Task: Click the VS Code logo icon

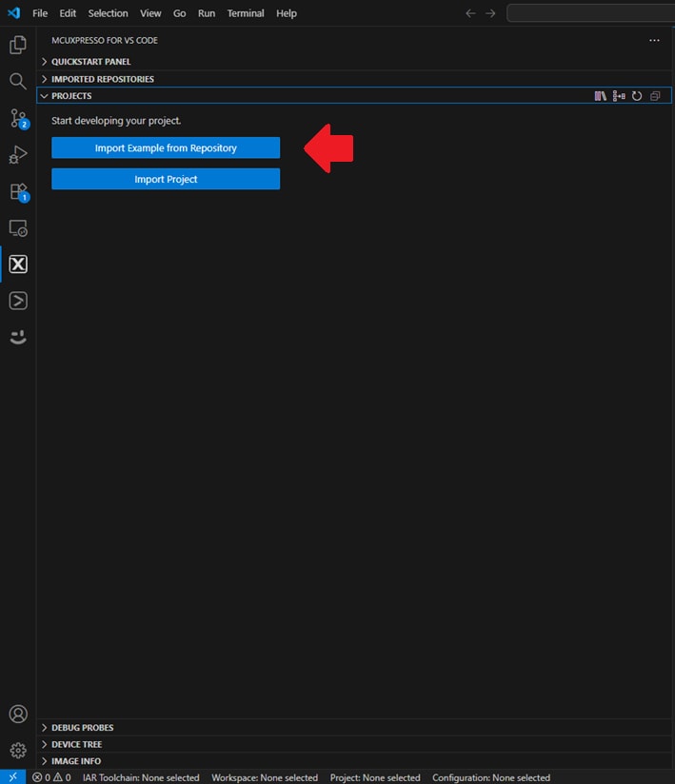Action: point(13,13)
